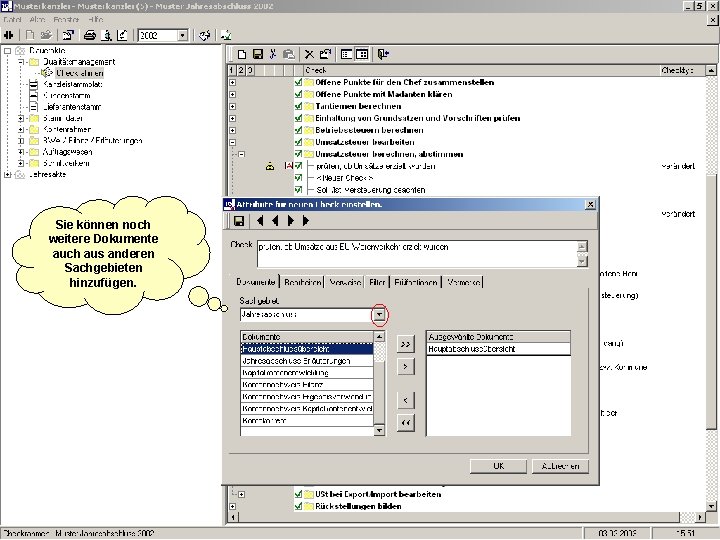720x540 pixels.
Task: Open the Datei menu
Action: [12, 20]
